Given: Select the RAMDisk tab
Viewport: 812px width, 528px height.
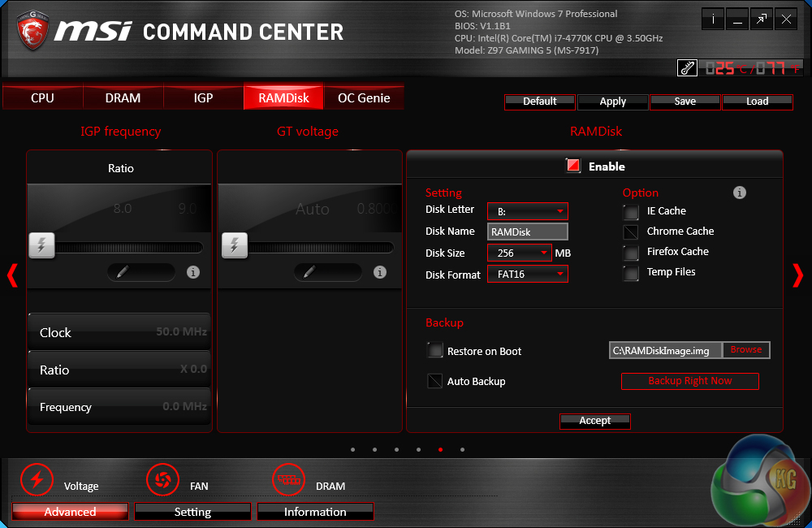Looking at the screenshot, I should pos(283,97).
